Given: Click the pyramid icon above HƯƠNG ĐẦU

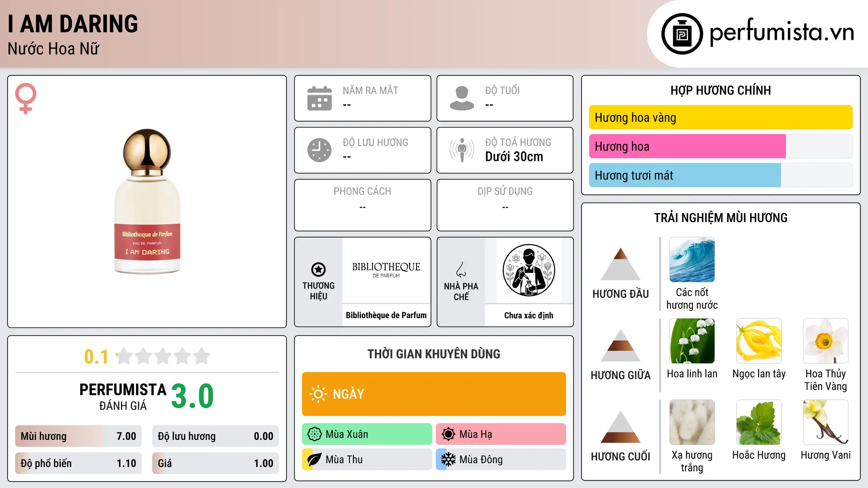Looking at the screenshot, I should 620,264.
